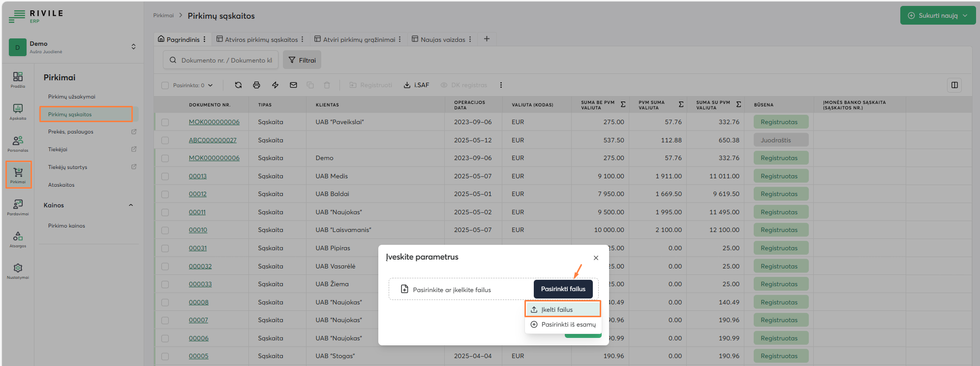Viewport: 980px width, 366px height.
Task: Click the refresh icon in the toolbar
Action: click(238, 85)
